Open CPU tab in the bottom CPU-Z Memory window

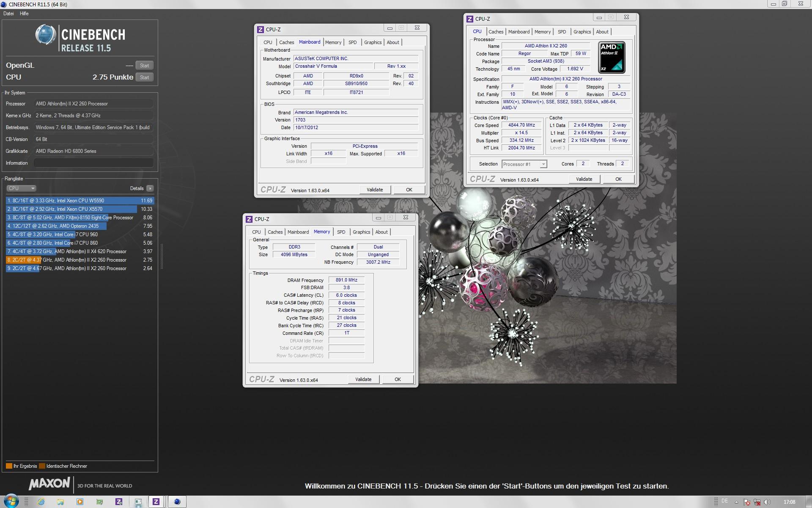click(256, 232)
